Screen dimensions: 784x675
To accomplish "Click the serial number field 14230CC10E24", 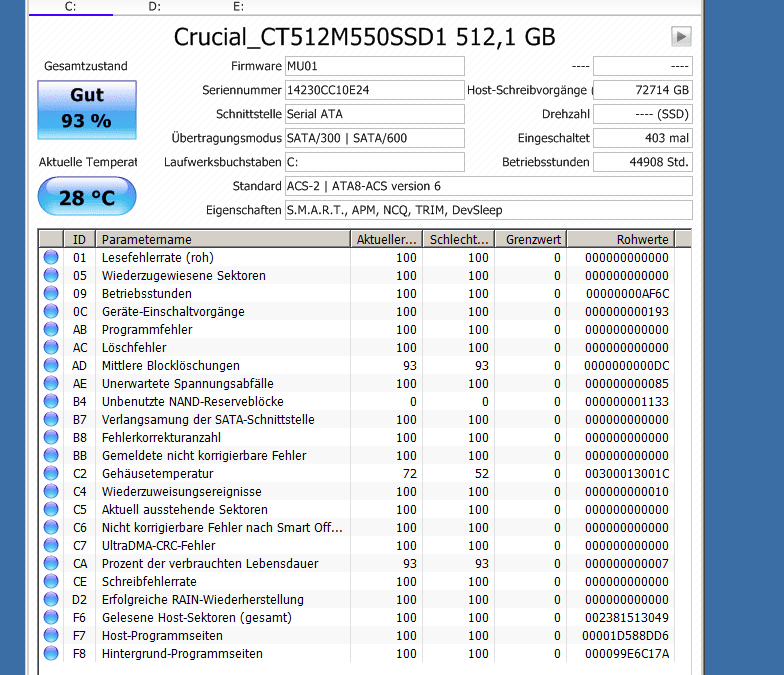I will [x=374, y=90].
